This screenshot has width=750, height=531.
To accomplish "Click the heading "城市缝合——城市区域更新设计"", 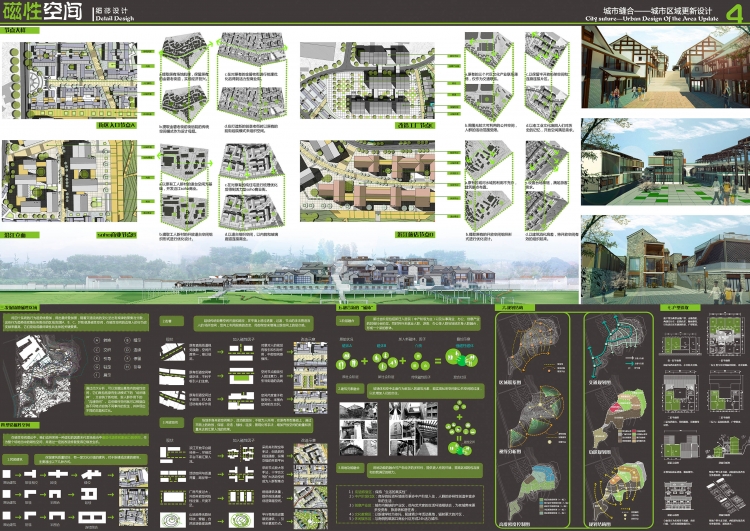I will coord(657,11).
